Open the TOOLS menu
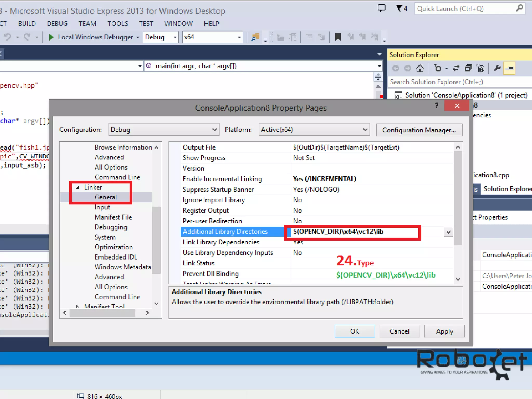This screenshot has width=532, height=399. coord(118,24)
